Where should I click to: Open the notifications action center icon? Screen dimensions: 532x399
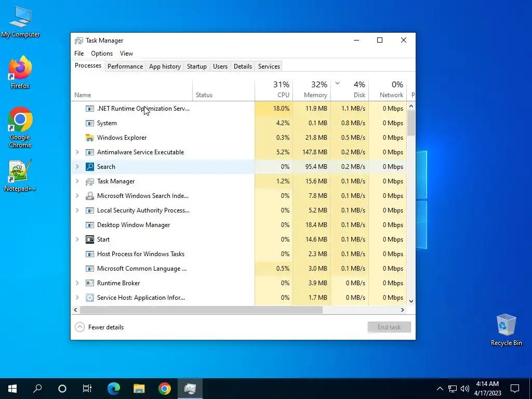point(515,389)
